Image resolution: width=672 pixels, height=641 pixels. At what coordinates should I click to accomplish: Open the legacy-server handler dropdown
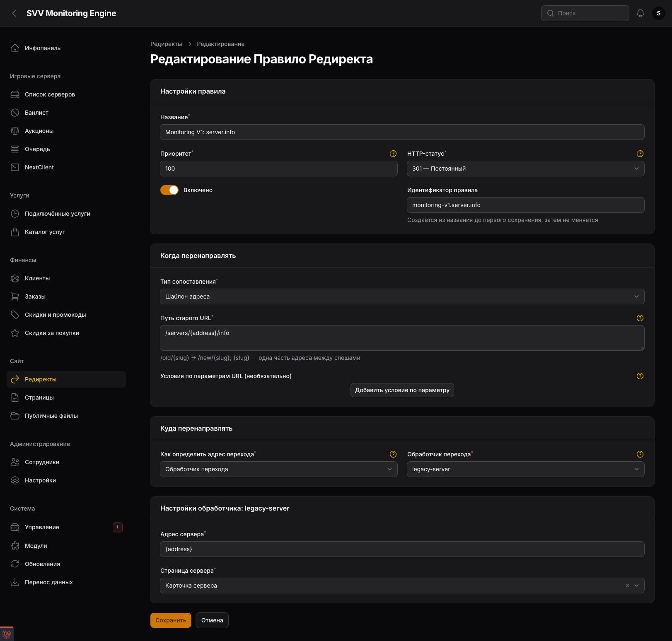tap(526, 469)
